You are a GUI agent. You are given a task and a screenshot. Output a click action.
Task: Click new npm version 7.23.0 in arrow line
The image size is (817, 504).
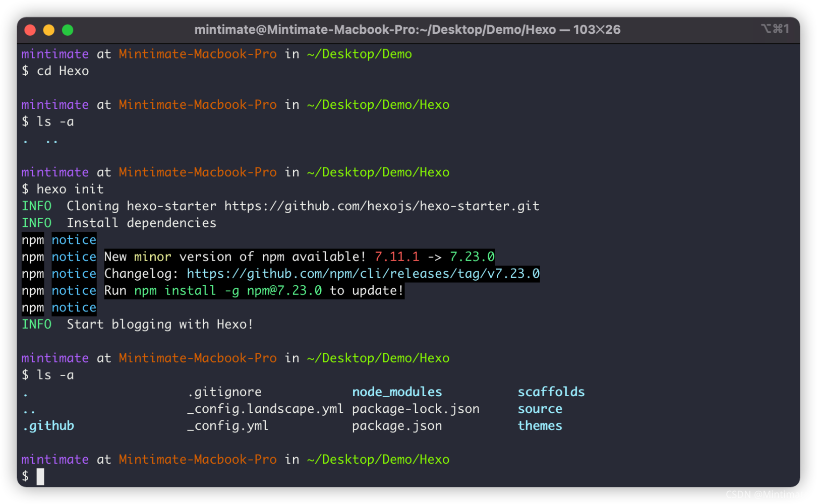point(472,257)
